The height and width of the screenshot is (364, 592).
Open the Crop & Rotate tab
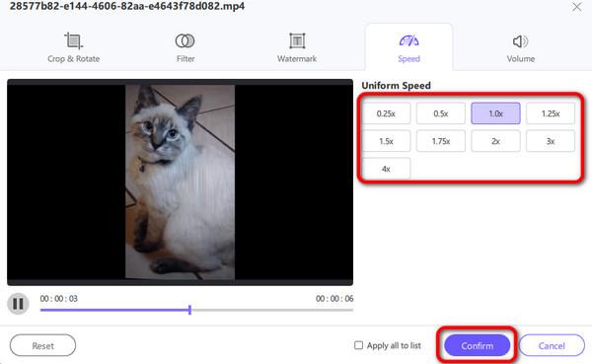coord(74,47)
